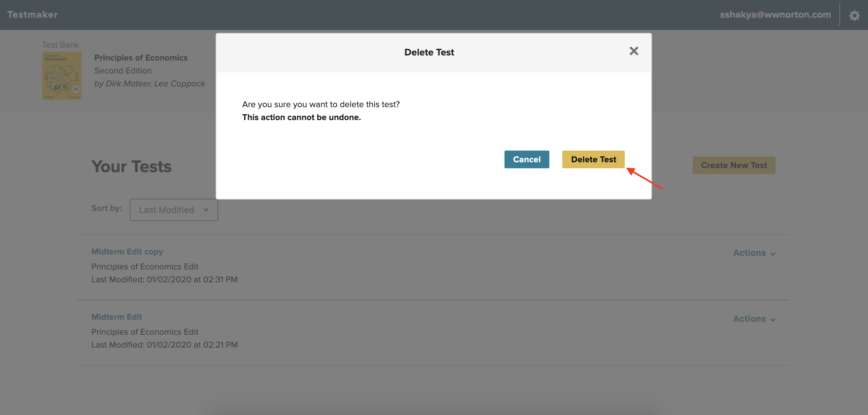Click chevron beside first Actions label
The width and height of the screenshot is (868, 415).
773,254
